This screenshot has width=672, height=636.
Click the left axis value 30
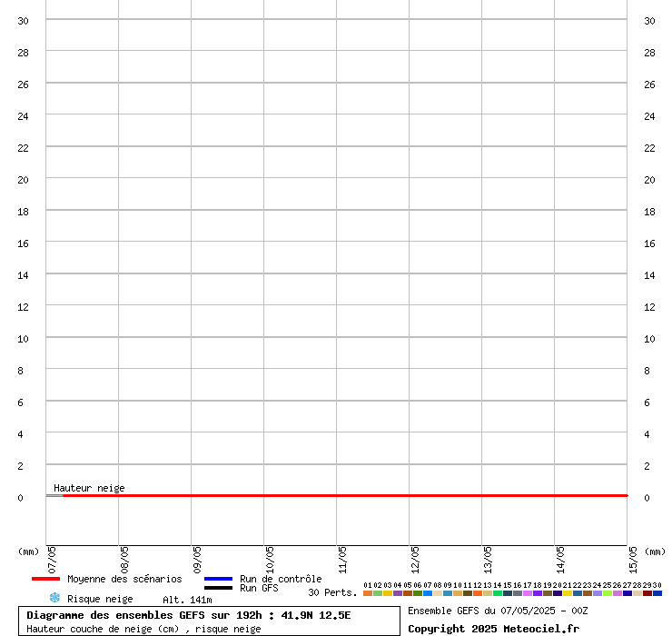[x=23, y=21]
